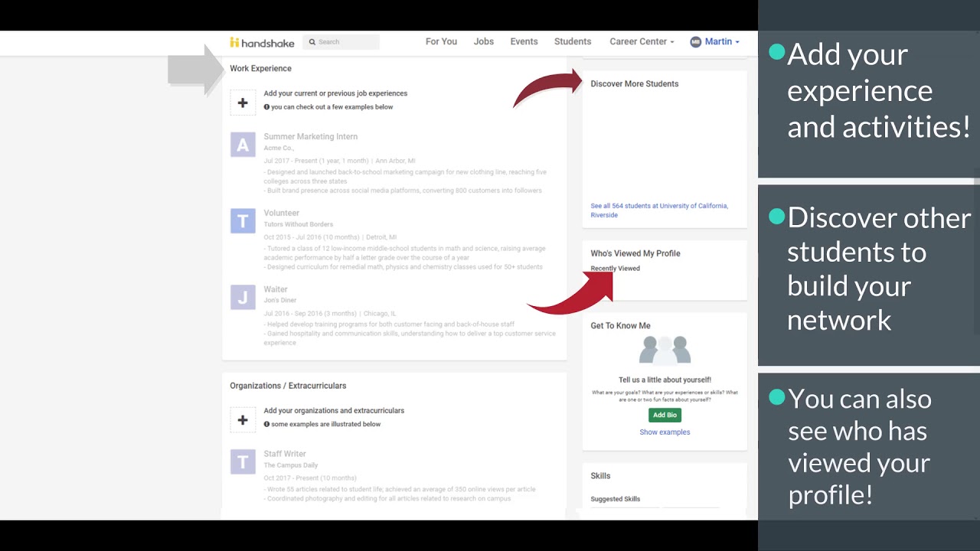Open the Martin account dropdown
980x551 pixels.
pos(722,42)
